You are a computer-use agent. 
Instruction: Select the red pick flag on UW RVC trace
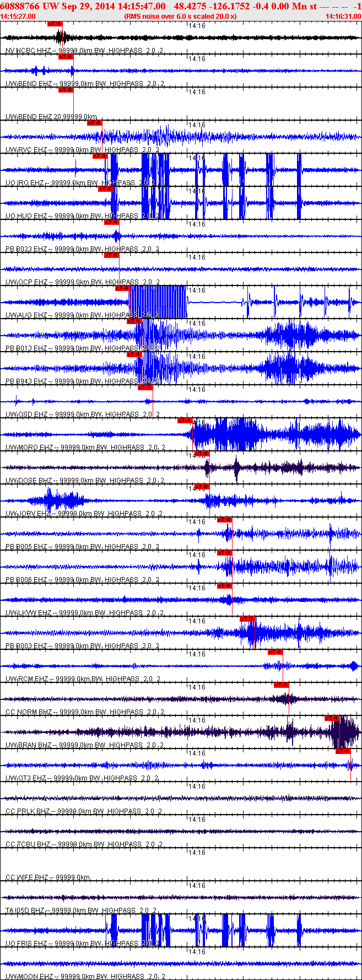pos(94,123)
